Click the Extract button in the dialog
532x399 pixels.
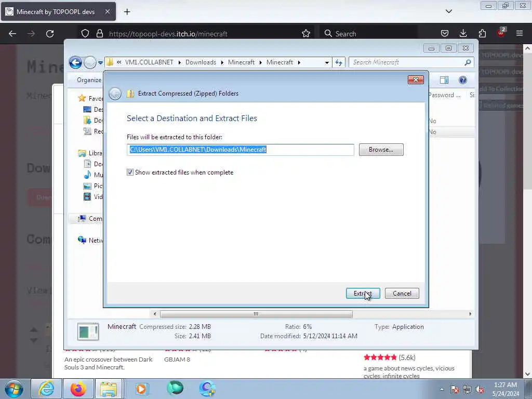(x=363, y=293)
